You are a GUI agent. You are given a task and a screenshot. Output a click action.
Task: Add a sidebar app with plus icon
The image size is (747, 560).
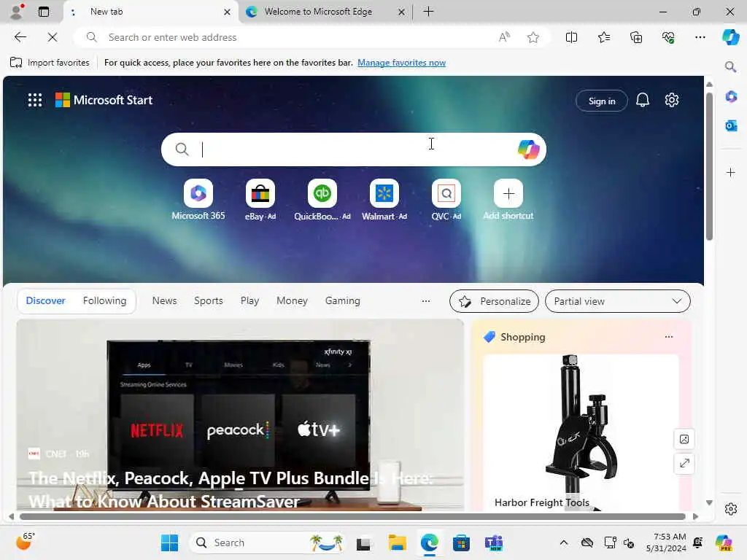[731, 172]
